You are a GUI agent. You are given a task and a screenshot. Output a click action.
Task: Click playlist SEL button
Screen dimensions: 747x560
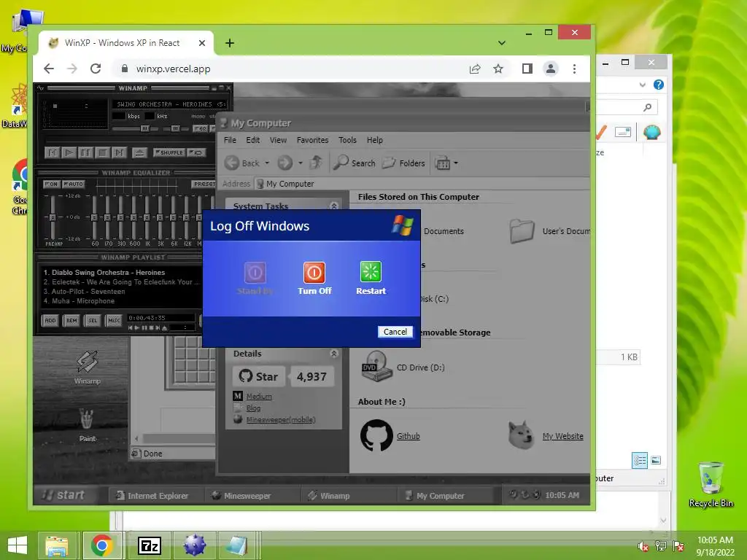pos(93,321)
